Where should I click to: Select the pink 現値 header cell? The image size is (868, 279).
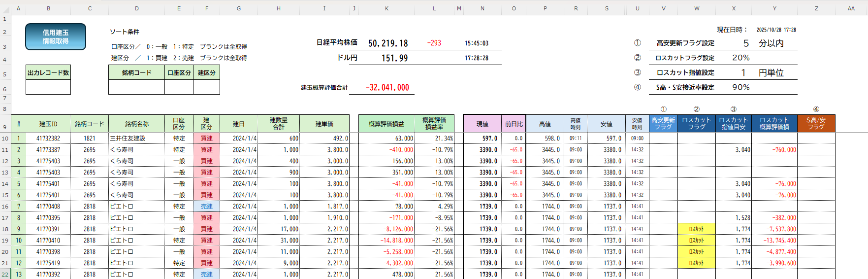[x=482, y=124]
